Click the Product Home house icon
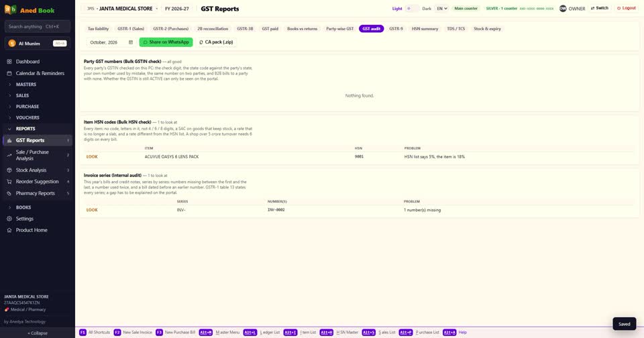 pyautogui.click(x=9, y=231)
